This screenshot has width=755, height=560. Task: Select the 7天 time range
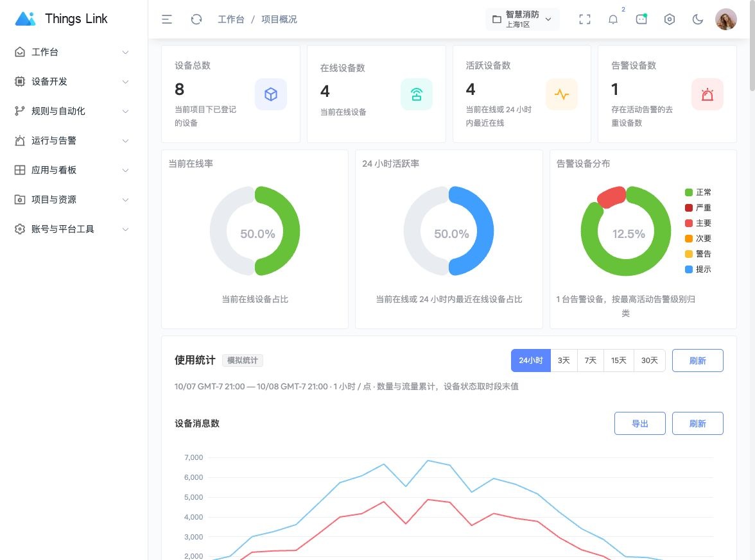pos(591,361)
